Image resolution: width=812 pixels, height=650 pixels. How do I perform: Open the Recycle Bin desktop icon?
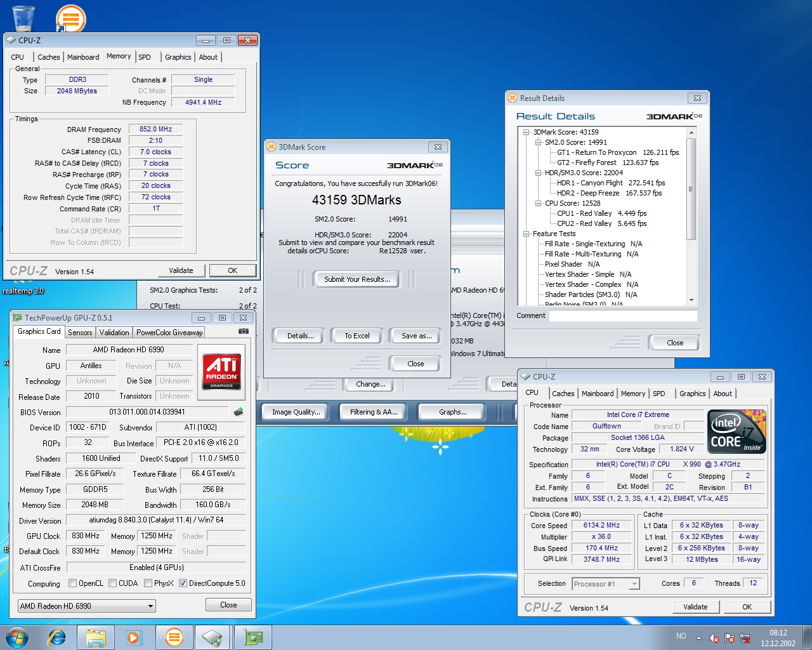click(23, 18)
